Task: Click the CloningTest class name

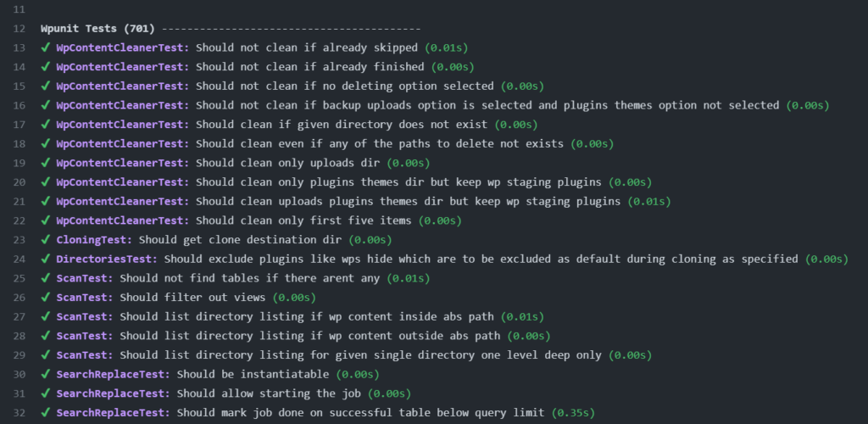Action: (94, 240)
